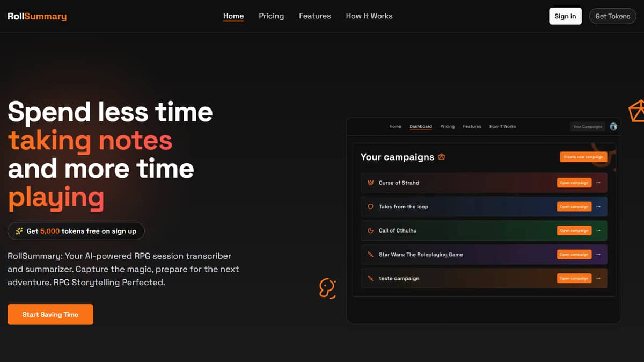Click the Star Wars: The Roleplaying Game name
Image resolution: width=644 pixels, height=362 pixels.
(x=421, y=255)
